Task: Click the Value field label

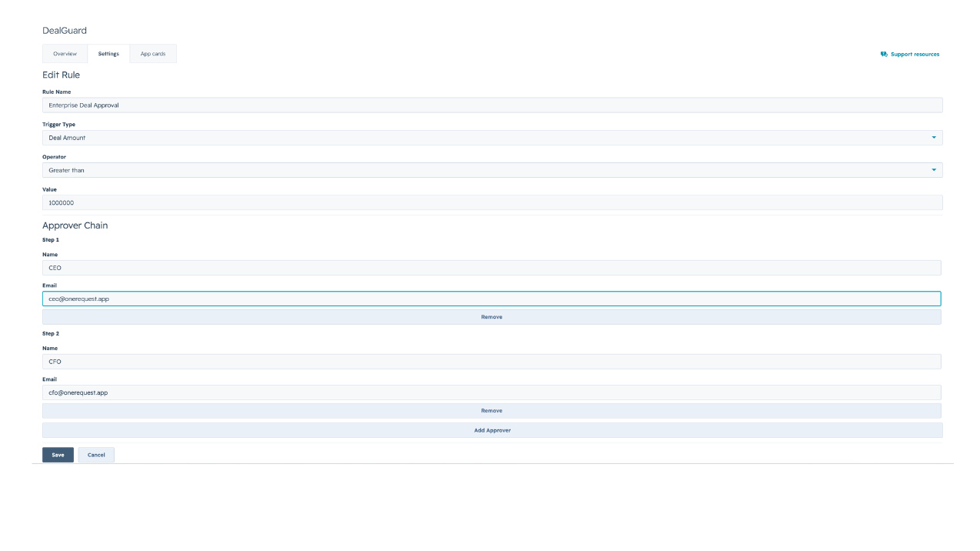Action: 50,189
